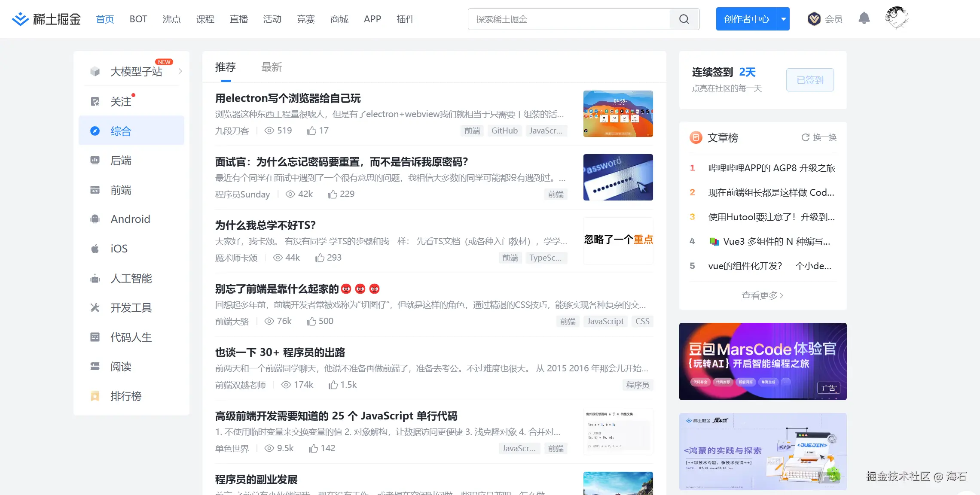This screenshot has height=495, width=980.
Task: Click the 豆包MarsCode advertisement banner
Action: (x=763, y=361)
